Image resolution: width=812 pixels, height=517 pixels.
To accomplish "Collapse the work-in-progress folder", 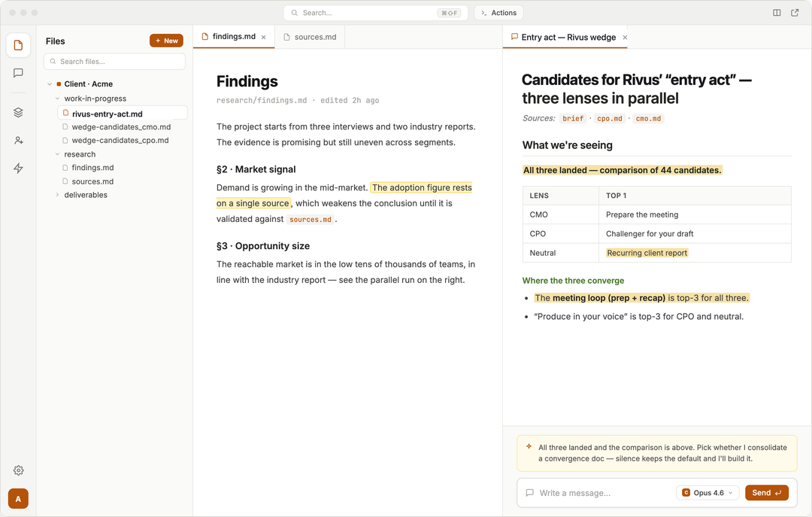I will click(x=57, y=99).
